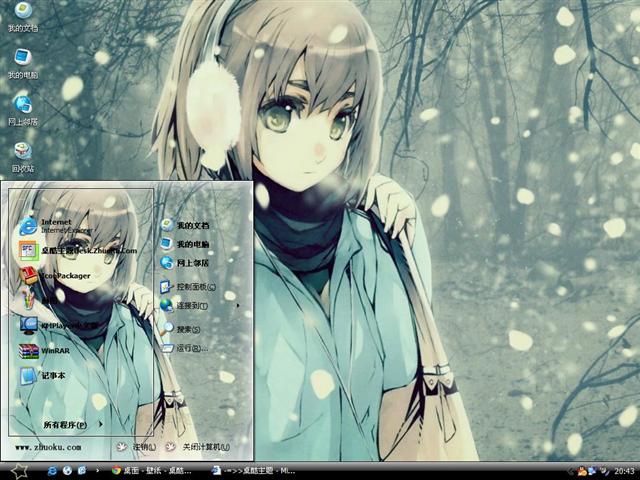Launch KMPlayer from the Start menu
This screenshot has height=480, width=640.
coord(58,325)
